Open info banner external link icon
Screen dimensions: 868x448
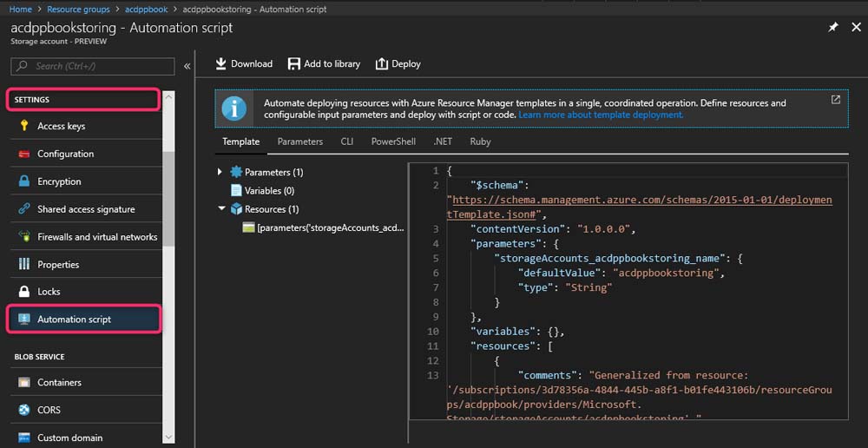836,100
